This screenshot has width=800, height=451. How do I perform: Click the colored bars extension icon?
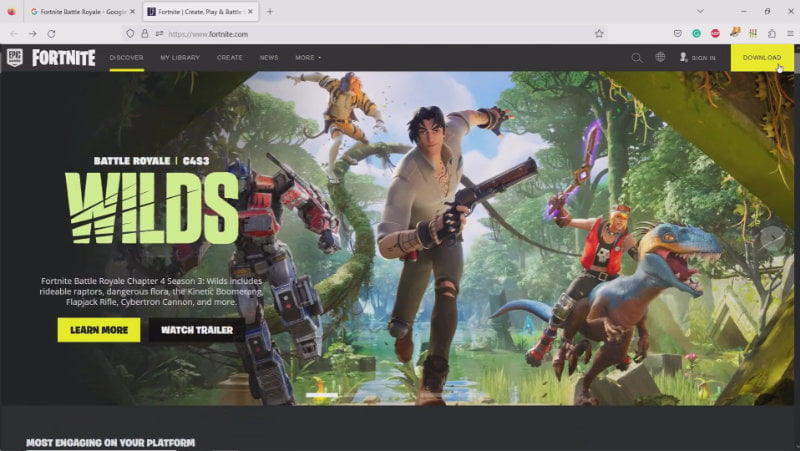coord(753,34)
